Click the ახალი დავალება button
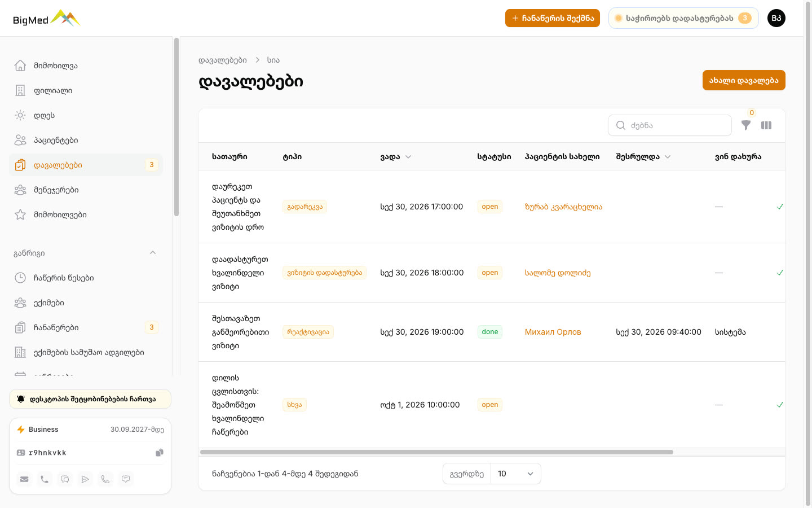Viewport: 812px width, 508px height. coord(744,80)
